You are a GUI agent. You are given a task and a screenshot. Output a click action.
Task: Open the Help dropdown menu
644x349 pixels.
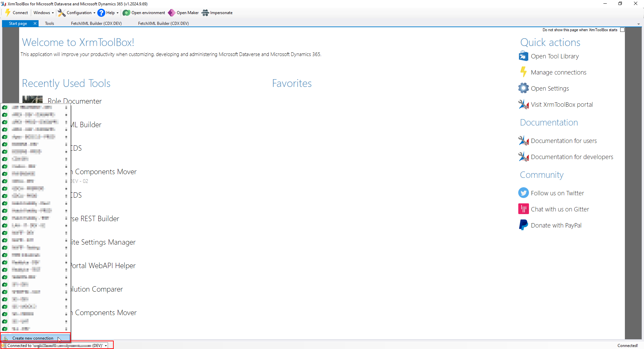point(108,13)
